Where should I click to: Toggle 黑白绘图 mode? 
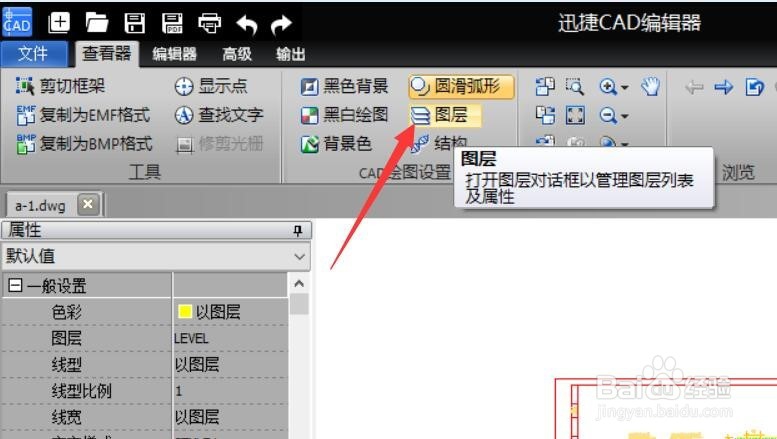344,115
